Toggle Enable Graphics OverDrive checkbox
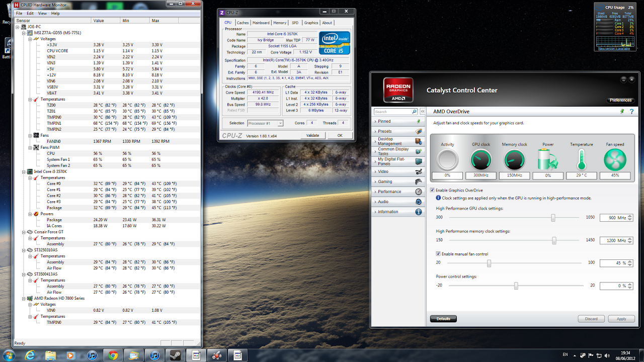This screenshot has height=362, width=644. point(432,190)
